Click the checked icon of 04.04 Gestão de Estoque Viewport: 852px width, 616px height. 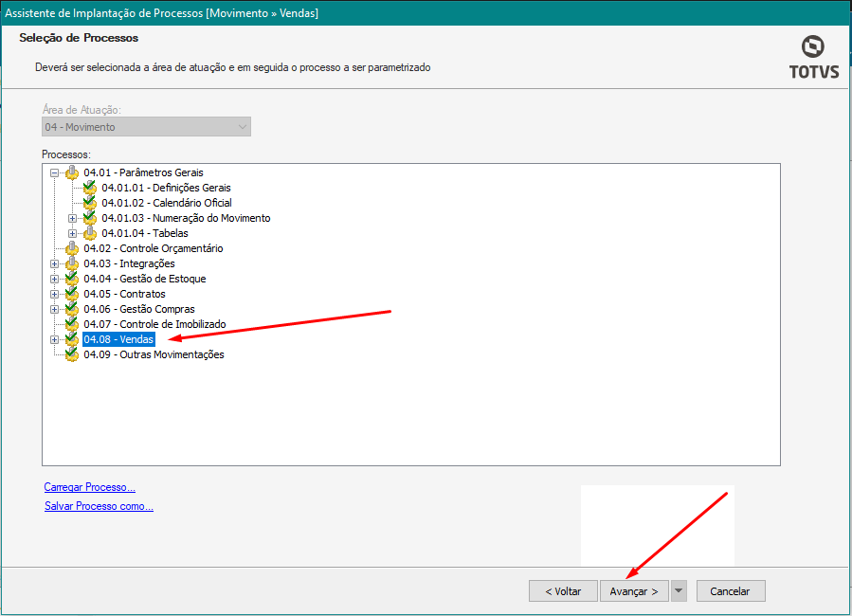click(72, 279)
